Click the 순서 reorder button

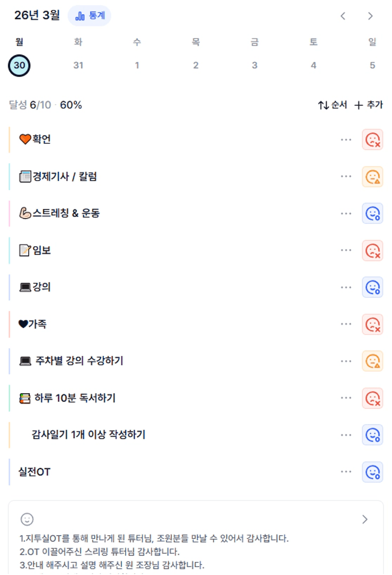(x=332, y=105)
